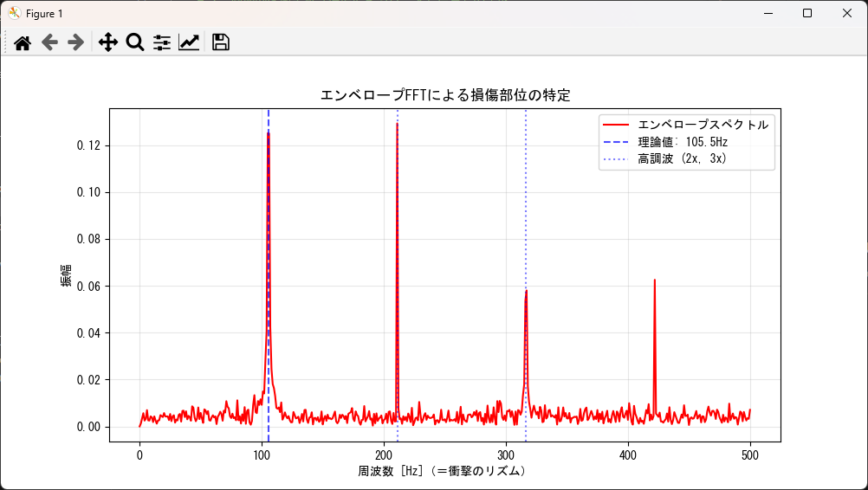Save the figure with the floppy disk icon
Image resolution: width=868 pixels, height=490 pixels.
(221, 42)
